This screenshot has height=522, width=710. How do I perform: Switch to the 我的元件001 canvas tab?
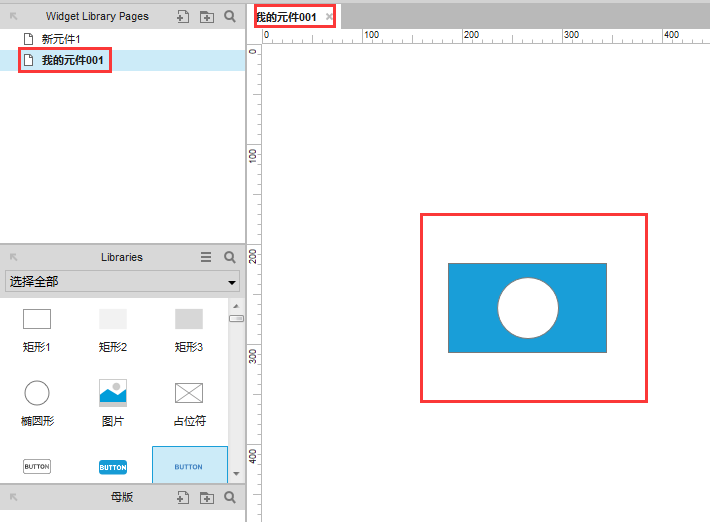[x=287, y=17]
